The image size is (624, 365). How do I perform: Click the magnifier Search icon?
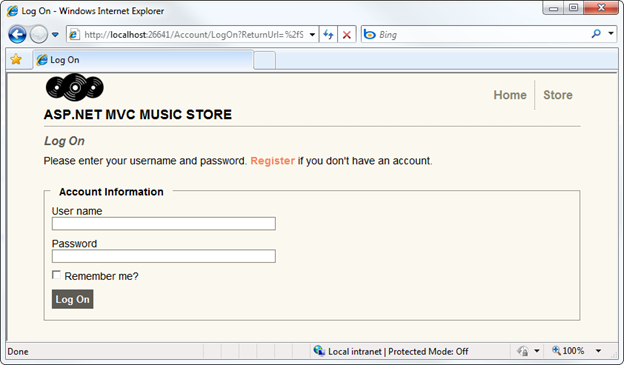(x=596, y=34)
